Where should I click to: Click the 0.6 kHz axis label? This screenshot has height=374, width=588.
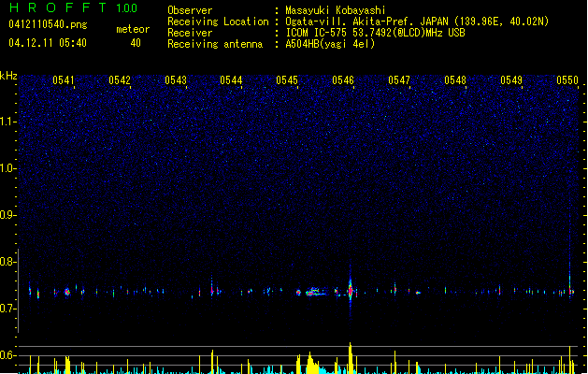click(8, 355)
